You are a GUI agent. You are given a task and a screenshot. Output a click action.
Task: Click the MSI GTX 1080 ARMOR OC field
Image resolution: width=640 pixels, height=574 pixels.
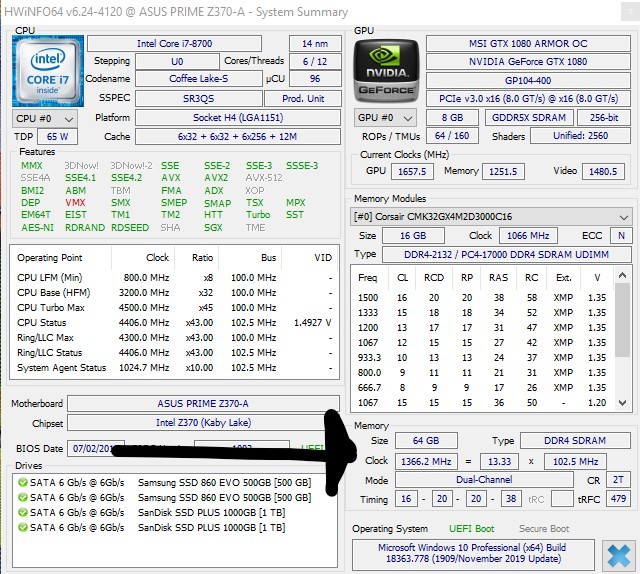tap(528, 44)
